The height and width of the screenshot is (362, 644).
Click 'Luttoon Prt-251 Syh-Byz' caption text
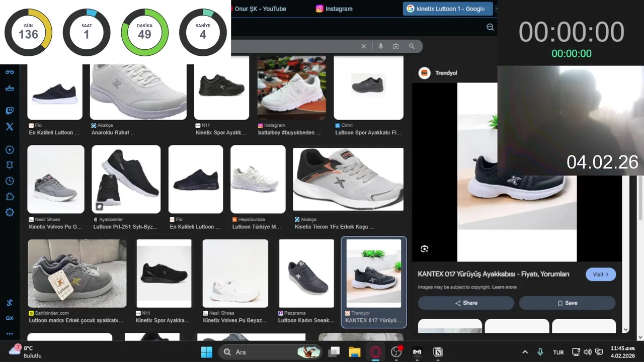125,227
